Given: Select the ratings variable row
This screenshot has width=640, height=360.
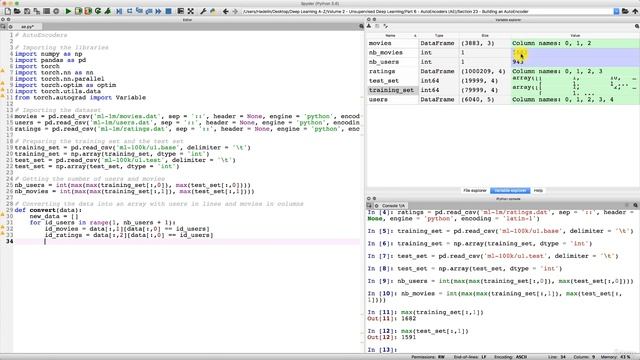Looking at the screenshot, I should [x=503, y=71].
